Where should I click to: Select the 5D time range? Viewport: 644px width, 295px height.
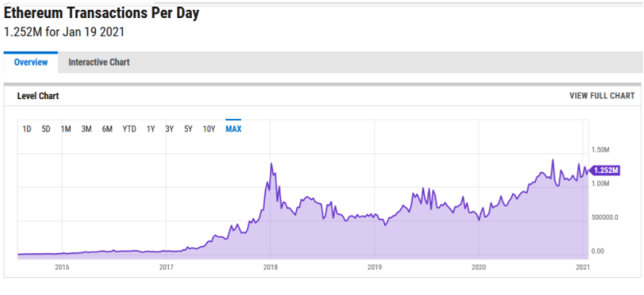(46, 129)
